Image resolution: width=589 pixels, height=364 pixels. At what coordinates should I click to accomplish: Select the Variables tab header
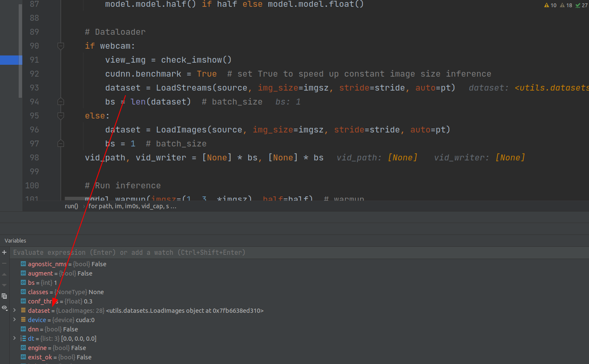15,240
